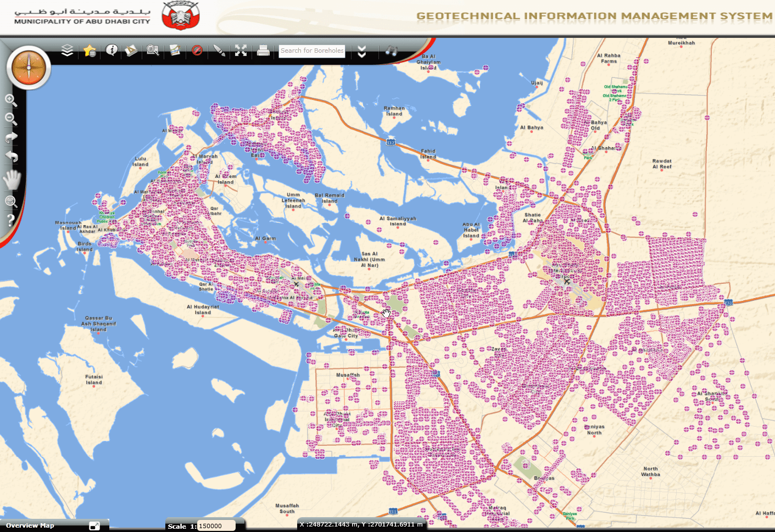The width and height of the screenshot is (775, 532).
Task: Select the paintbrush draw tool
Action: 219,51
